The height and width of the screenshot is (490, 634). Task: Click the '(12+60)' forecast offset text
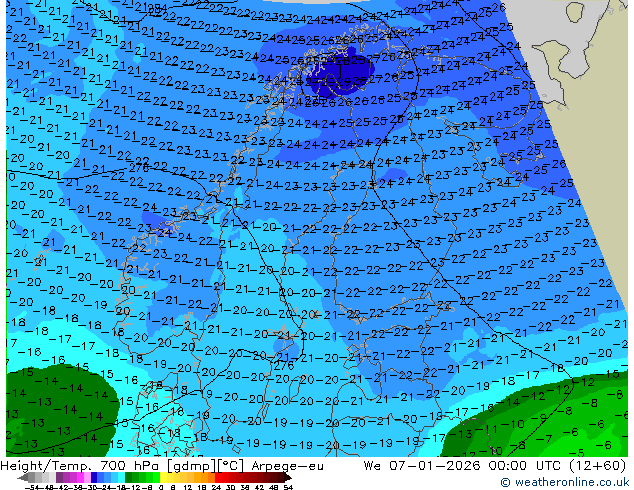point(598,466)
